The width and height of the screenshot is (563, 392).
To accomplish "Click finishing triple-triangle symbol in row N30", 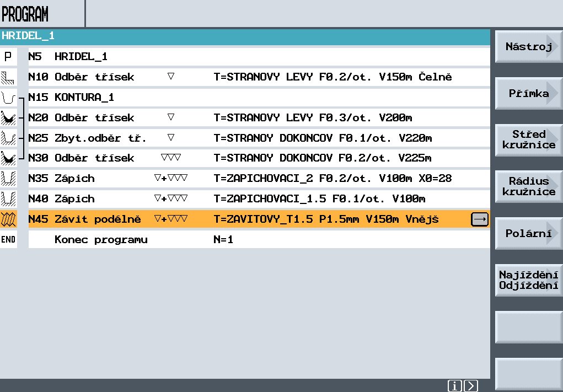I will click(x=171, y=157).
